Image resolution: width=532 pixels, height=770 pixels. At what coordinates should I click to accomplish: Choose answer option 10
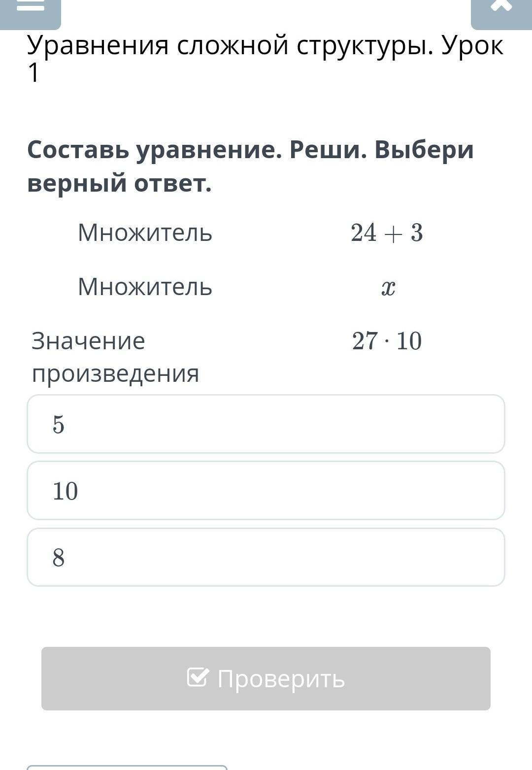pyautogui.click(x=266, y=491)
